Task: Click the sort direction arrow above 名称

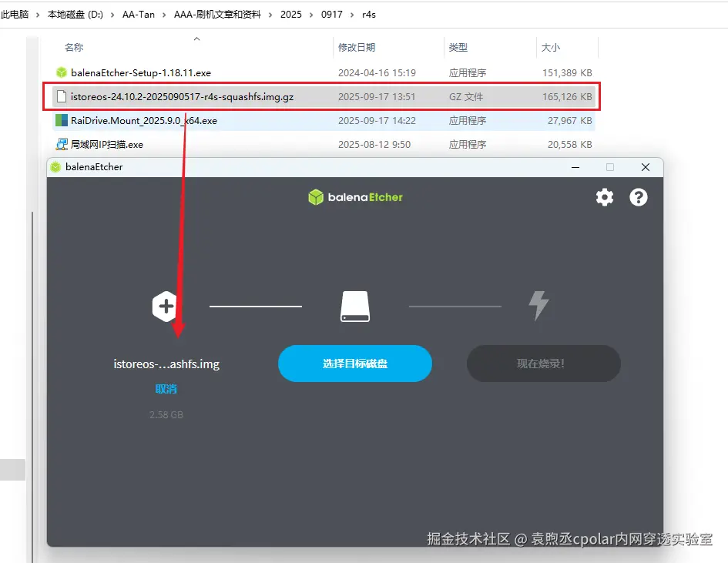Action: [x=197, y=39]
